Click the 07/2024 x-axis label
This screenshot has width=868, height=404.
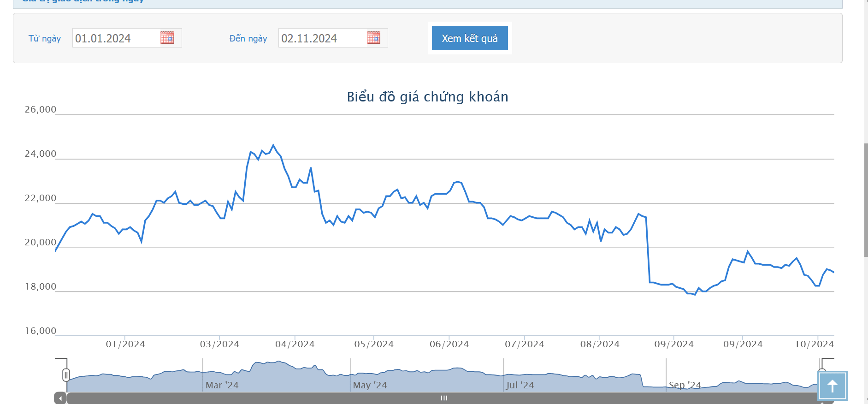[524, 344]
